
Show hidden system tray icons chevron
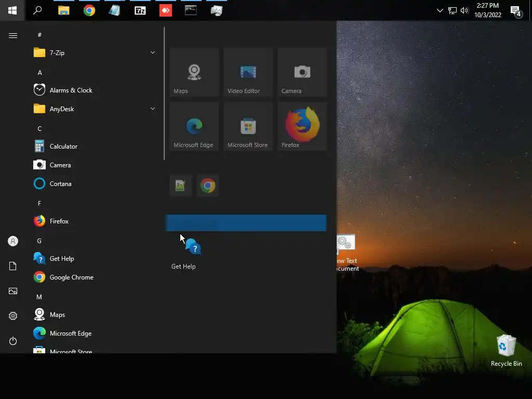(440, 10)
